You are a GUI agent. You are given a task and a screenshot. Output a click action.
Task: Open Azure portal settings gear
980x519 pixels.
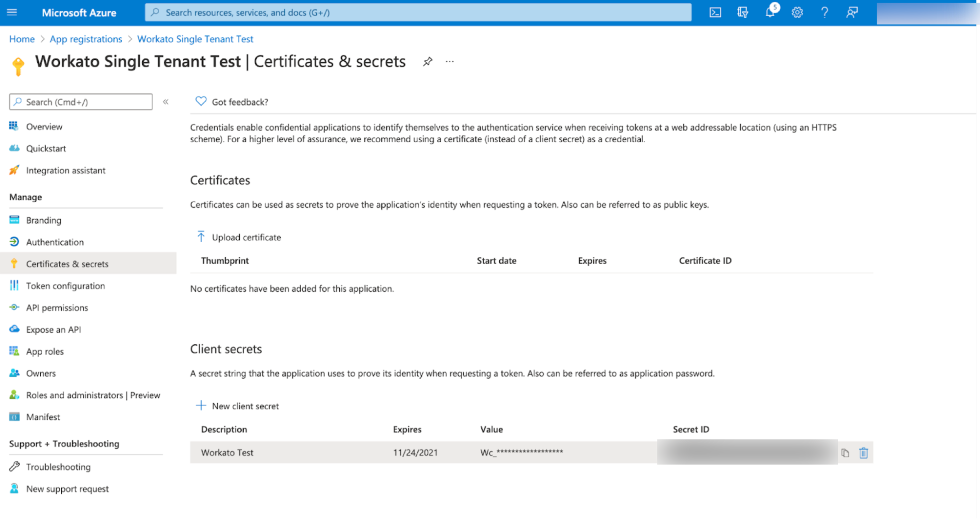(797, 12)
